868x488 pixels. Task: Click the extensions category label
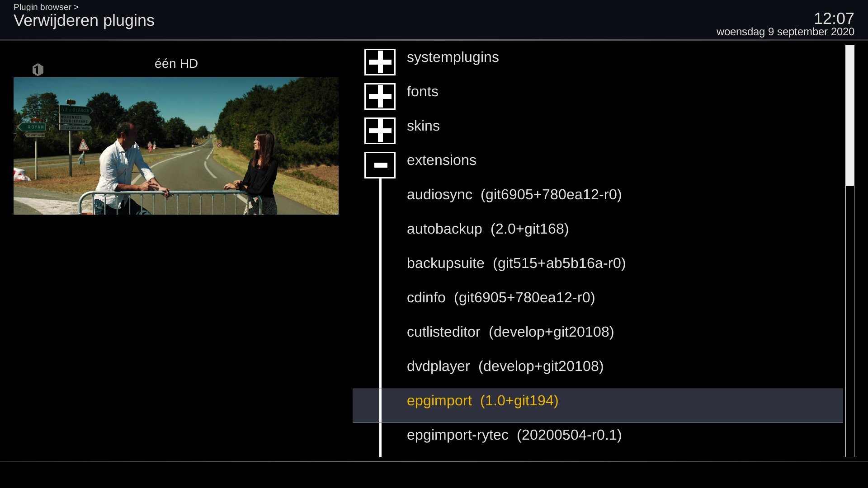click(x=441, y=160)
